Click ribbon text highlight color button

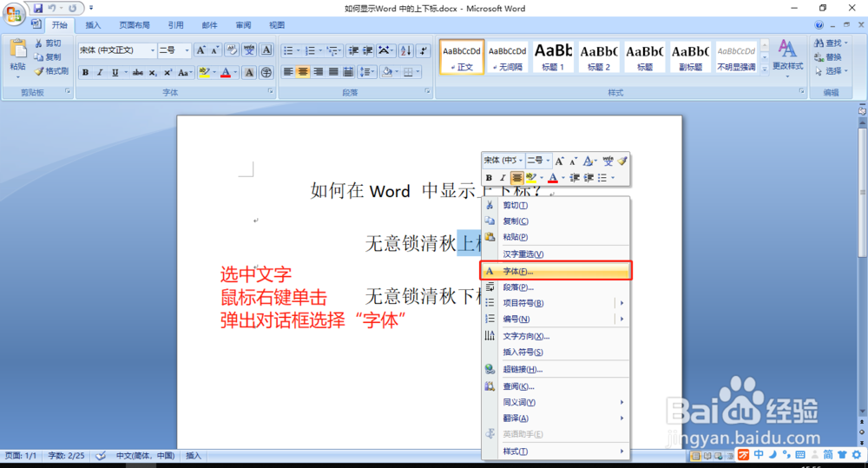pos(204,73)
